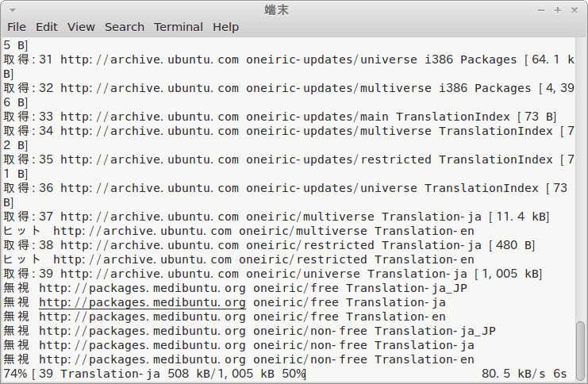
Task: Click the line 取得:38 restricted Translation-ja
Action: click(269, 245)
